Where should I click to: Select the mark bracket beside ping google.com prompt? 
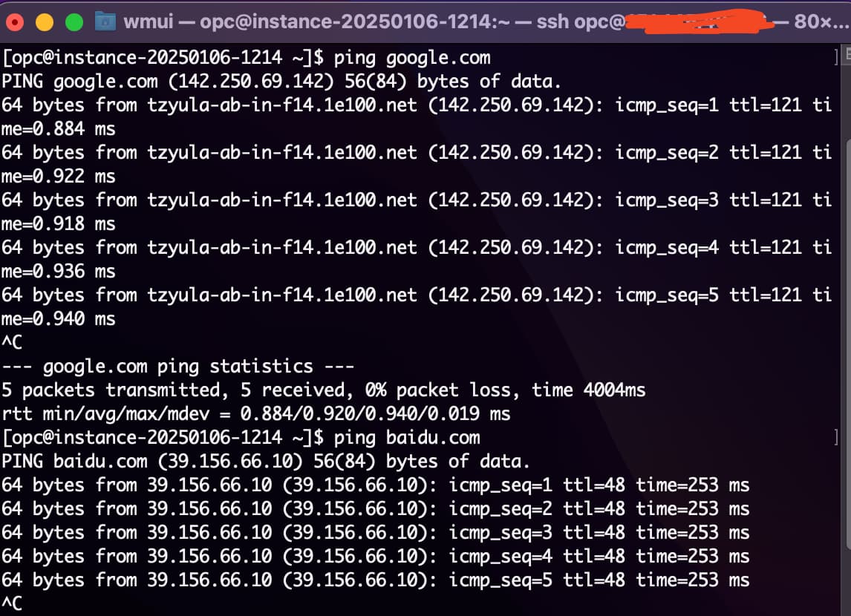pos(836,56)
